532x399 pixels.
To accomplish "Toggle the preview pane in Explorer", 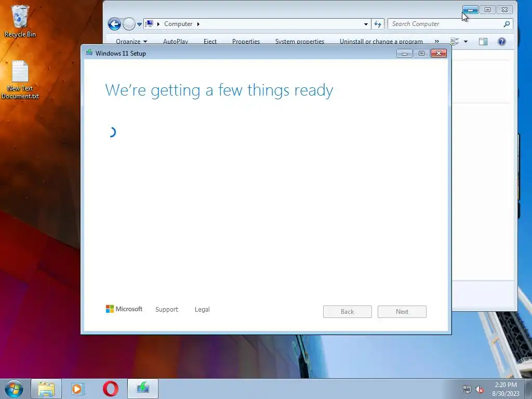I will (x=483, y=42).
